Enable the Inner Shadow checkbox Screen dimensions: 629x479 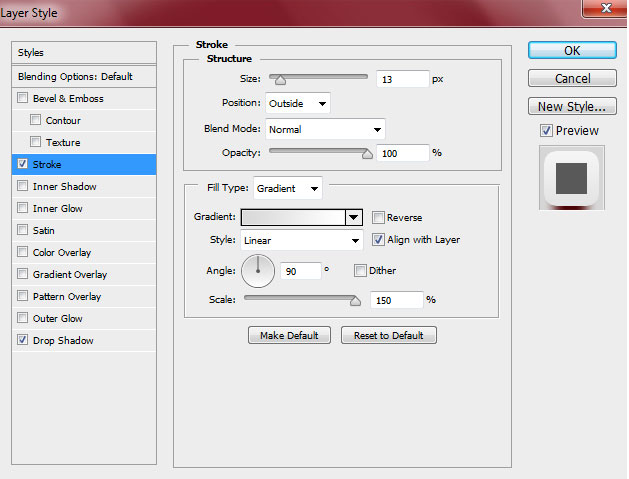pos(22,186)
